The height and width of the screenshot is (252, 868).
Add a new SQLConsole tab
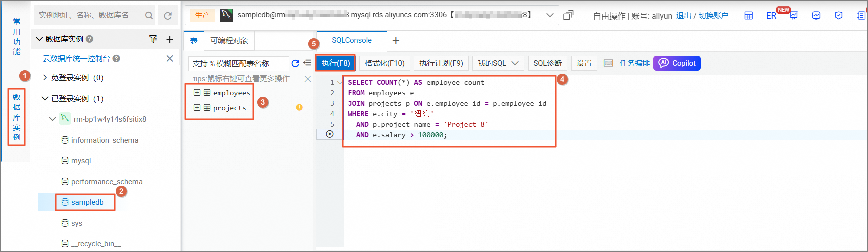[396, 40]
